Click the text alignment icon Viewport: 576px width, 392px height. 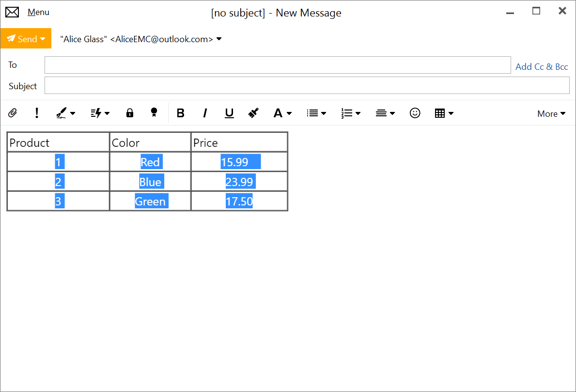381,113
